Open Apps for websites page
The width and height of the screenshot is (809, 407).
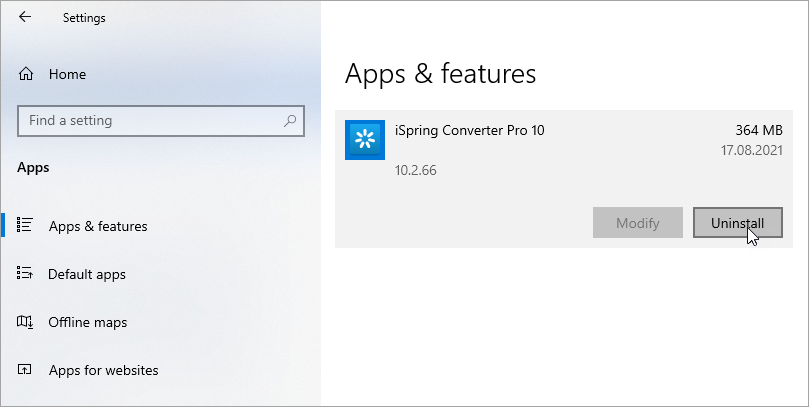103,370
